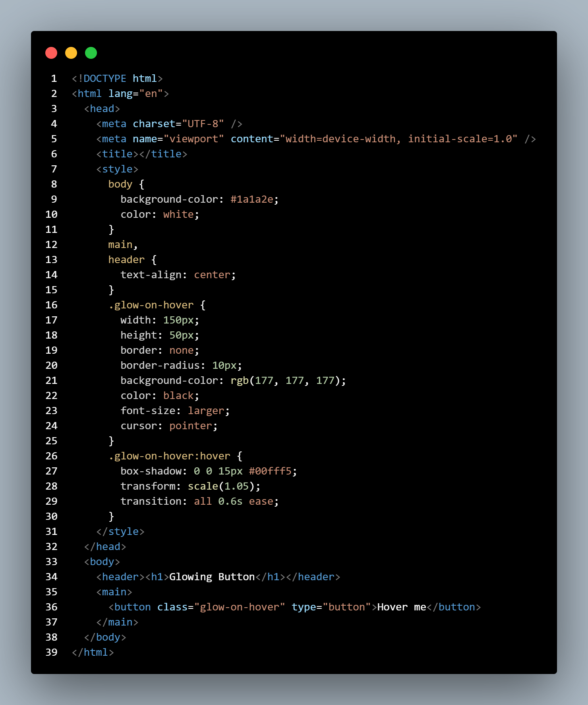Click the #00fff5 box-shadow color value
This screenshot has width=588, height=705.
pyautogui.click(x=270, y=471)
